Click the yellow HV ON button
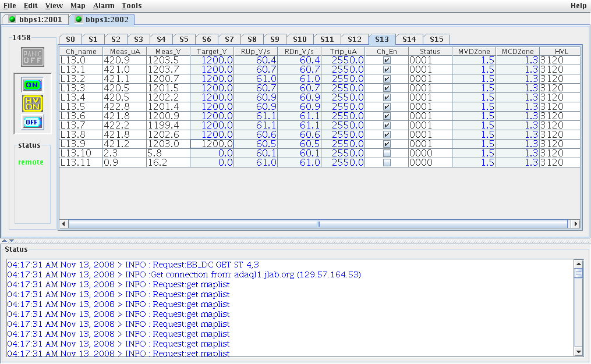This screenshot has width=591, height=364. pos(33,104)
